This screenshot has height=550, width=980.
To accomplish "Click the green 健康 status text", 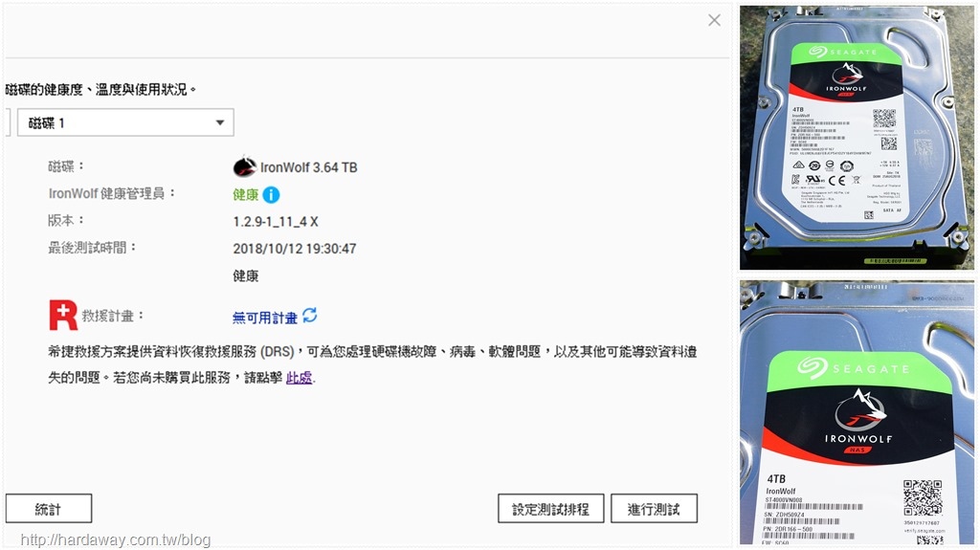I will tap(246, 194).
